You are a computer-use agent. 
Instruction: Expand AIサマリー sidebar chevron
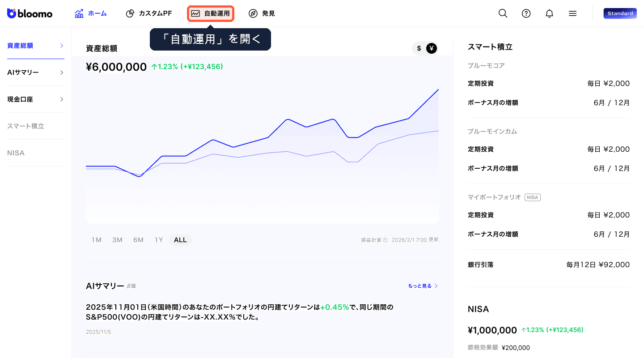pos(62,72)
